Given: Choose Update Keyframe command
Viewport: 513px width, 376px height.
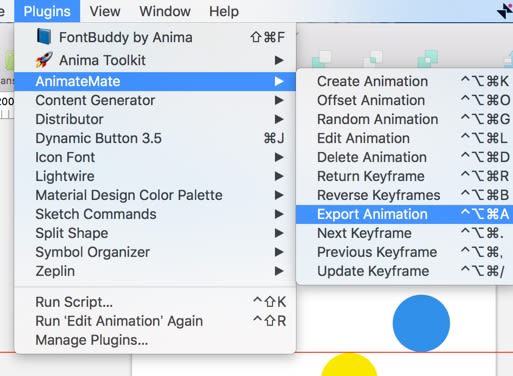Looking at the screenshot, I should pos(405,271).
